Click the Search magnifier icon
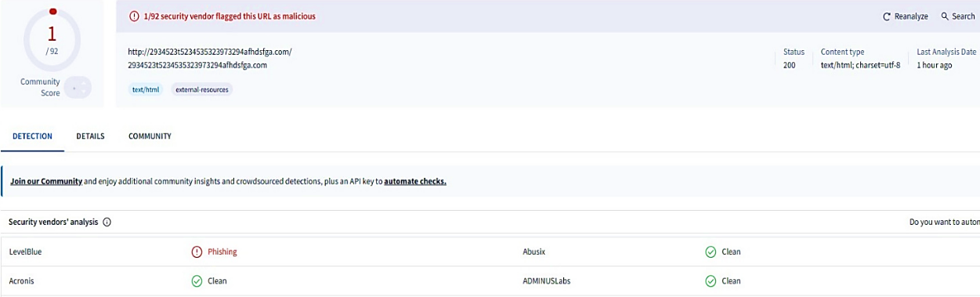Screen dimensions: 980x297 coord(945,16)
